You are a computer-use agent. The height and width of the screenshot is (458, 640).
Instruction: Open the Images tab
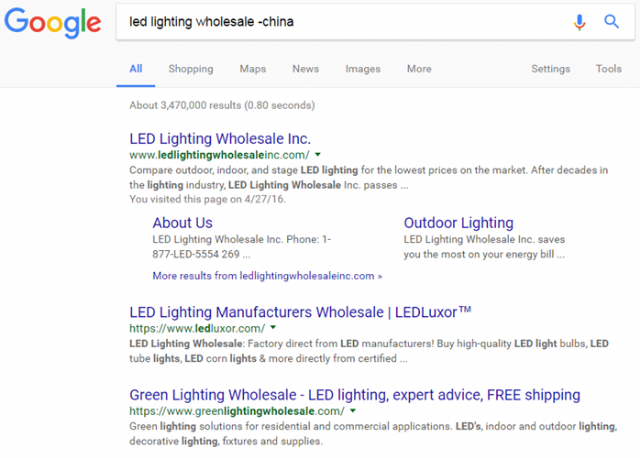pos(363,69)
